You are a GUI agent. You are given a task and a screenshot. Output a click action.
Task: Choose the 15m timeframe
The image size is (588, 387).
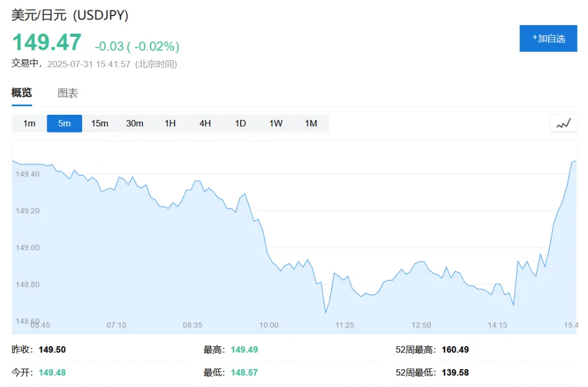100,123
